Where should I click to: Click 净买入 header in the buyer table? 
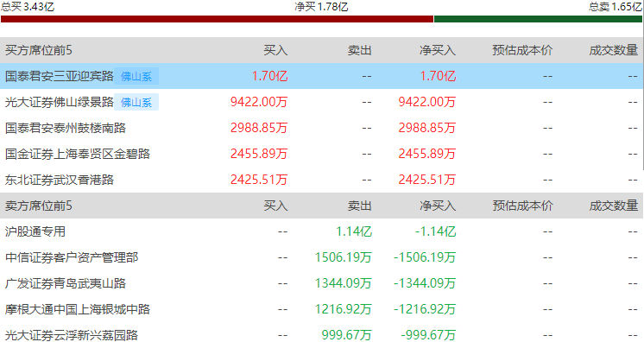tap(438, 50)
